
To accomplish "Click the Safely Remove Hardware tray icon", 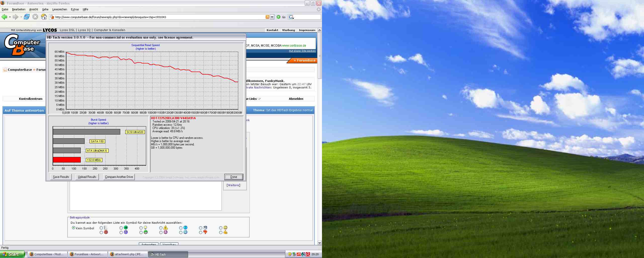I will pos(294,254).
